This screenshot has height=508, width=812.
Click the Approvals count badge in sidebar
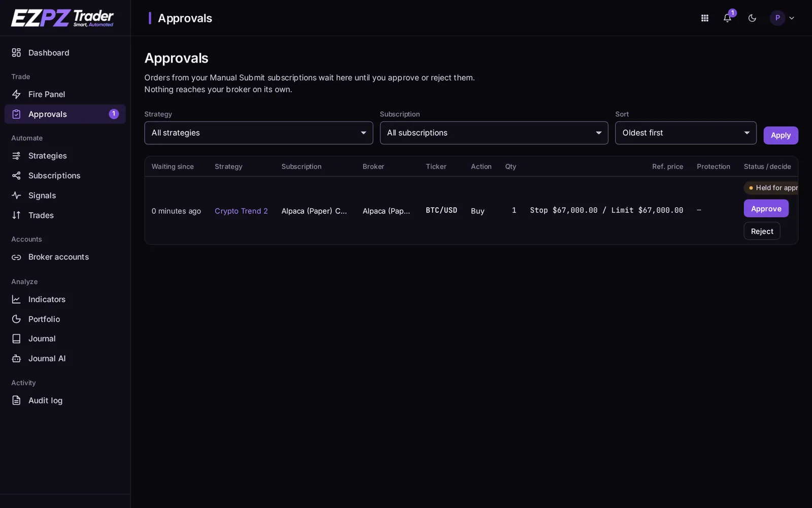pyautogui.click(x=114, y=114)
